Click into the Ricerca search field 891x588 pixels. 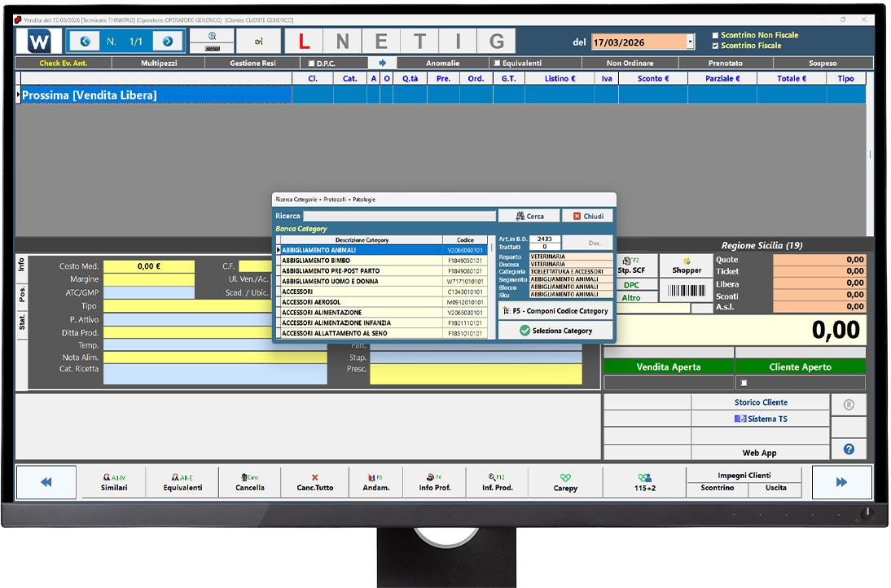[399, 216]
